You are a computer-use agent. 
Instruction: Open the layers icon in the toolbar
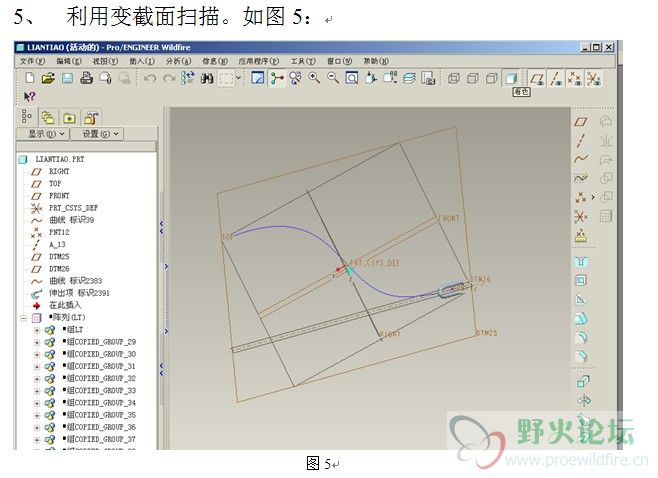pos(409,78)
